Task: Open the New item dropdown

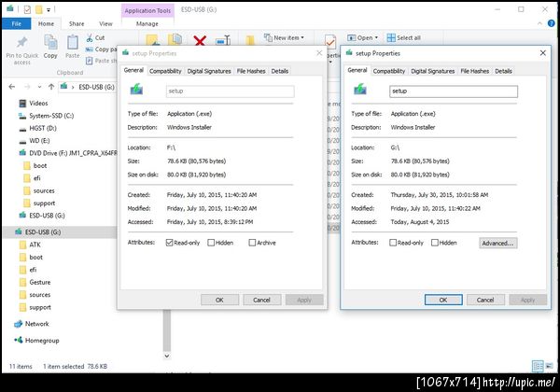Action: pyautogui.click(x=285, y=37)
